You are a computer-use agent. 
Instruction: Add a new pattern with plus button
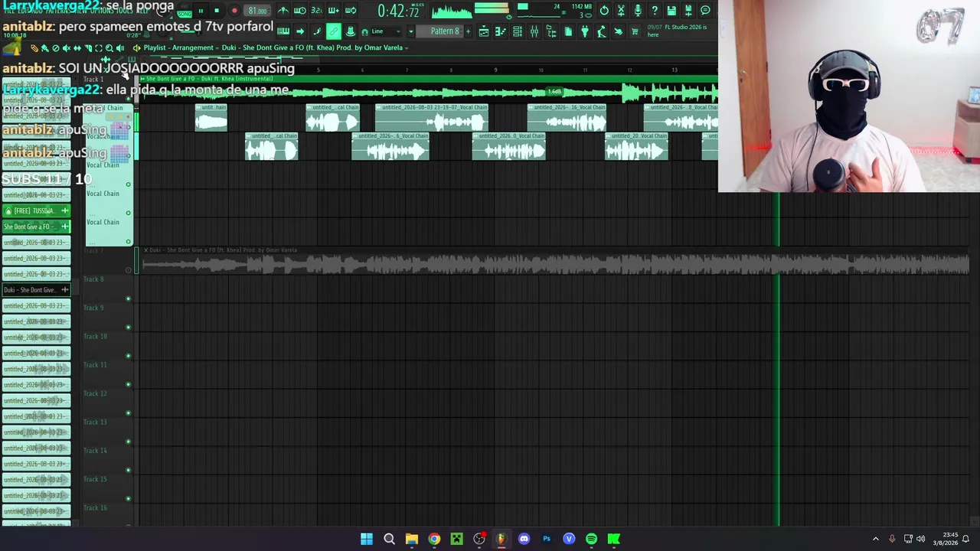tap(468, 31)
